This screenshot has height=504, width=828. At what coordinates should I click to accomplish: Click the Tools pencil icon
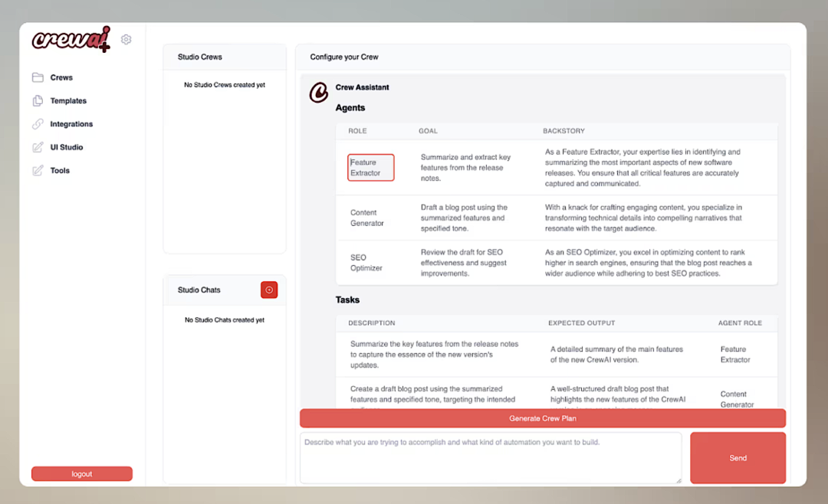pyautogui.click(x=38, y=171)
